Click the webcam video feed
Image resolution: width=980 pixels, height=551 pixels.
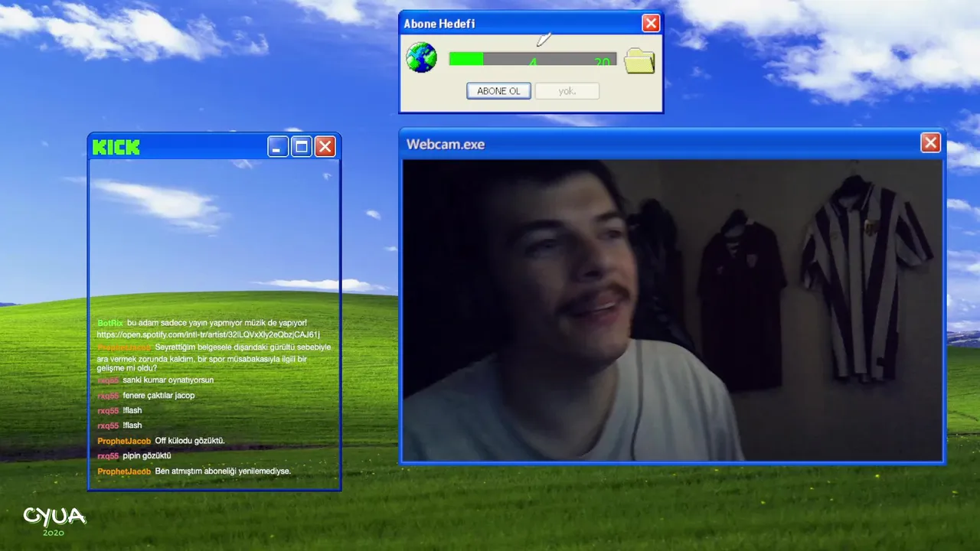(x=672, y=310)
